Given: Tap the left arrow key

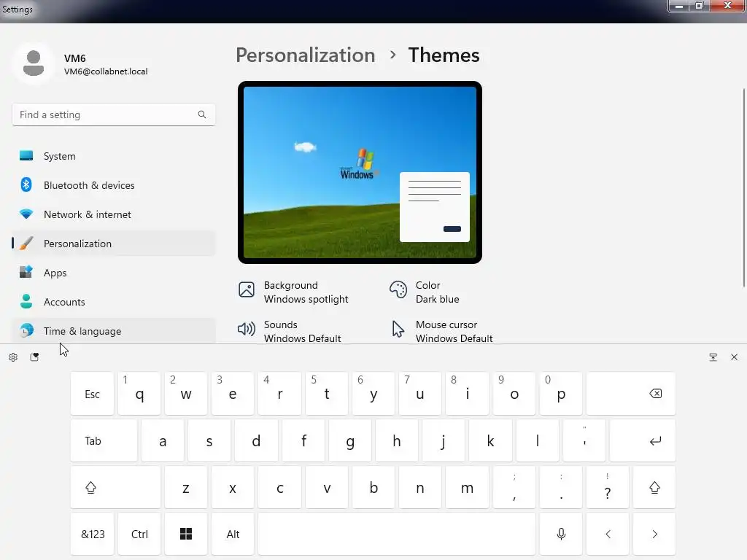Looking at the screenshot, I should click(x=608, y=534).
